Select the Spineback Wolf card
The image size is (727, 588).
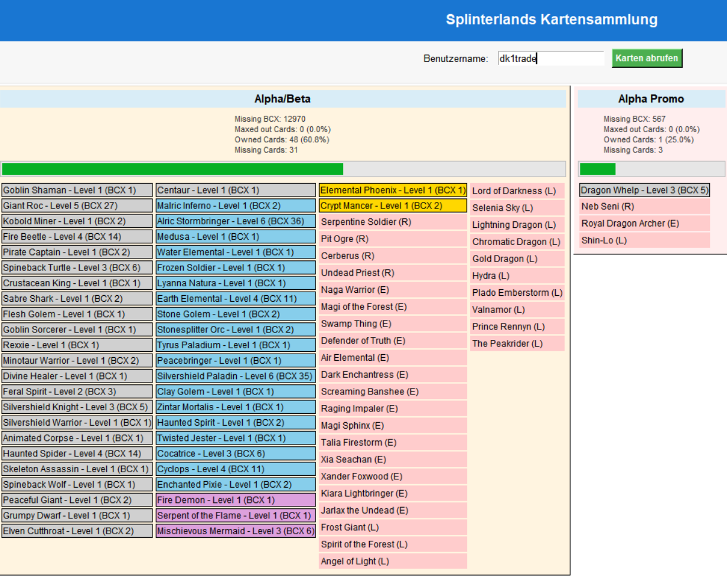coord(77,485)
